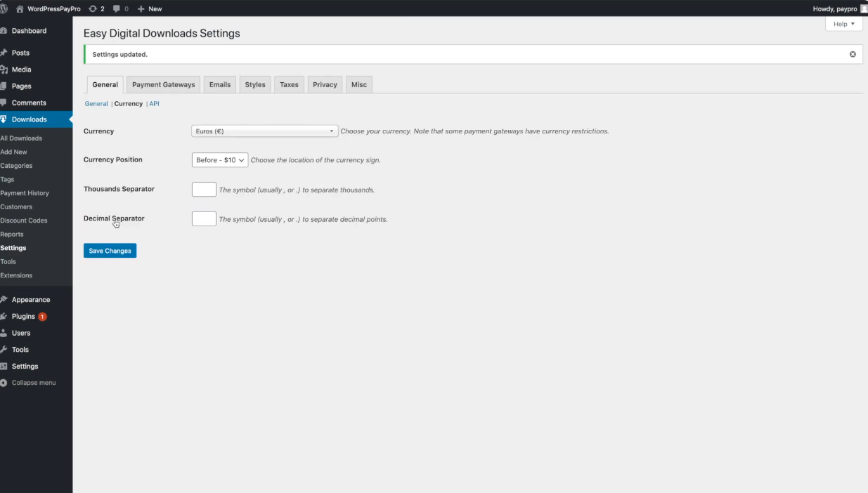Click the Thousands Separator input field

pos(204,190)
